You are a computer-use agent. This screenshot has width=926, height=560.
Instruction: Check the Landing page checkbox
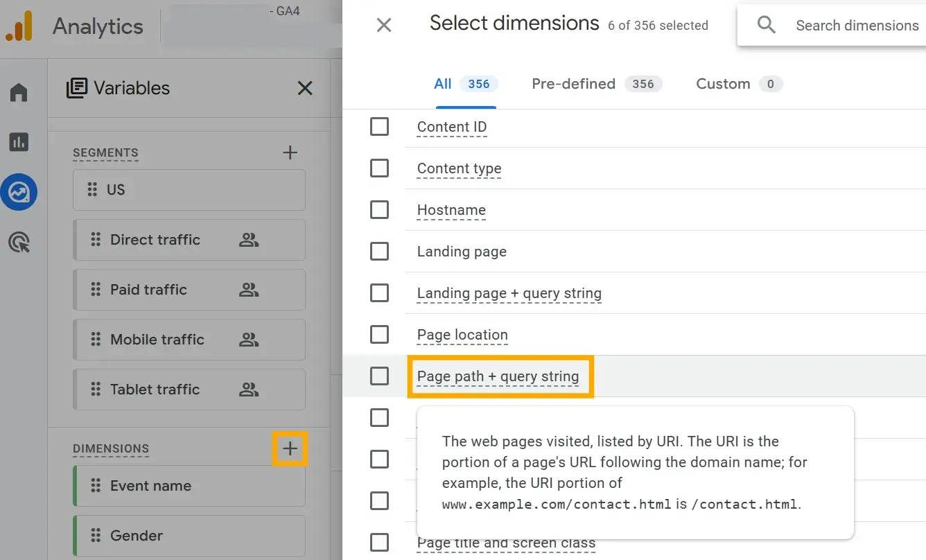point(379,251)
